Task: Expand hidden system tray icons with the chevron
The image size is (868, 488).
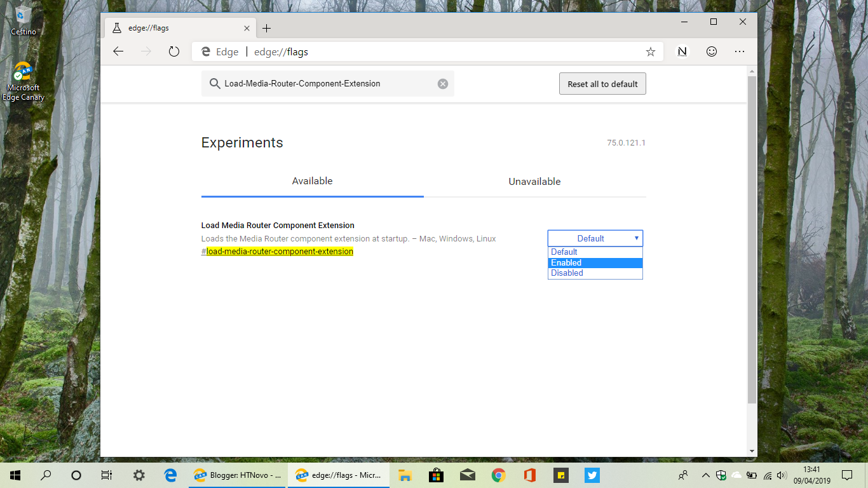Action: tap(705, 475)
